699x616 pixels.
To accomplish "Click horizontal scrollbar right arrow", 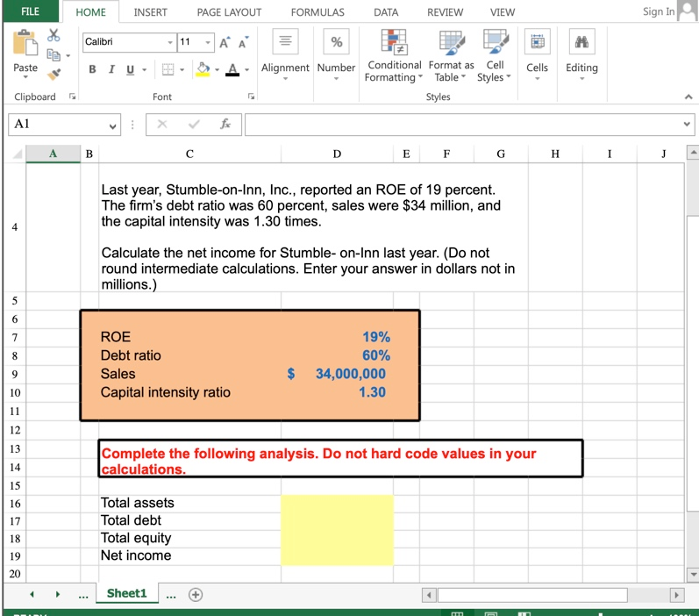I will pyautogui.click(x=677, y=595).
